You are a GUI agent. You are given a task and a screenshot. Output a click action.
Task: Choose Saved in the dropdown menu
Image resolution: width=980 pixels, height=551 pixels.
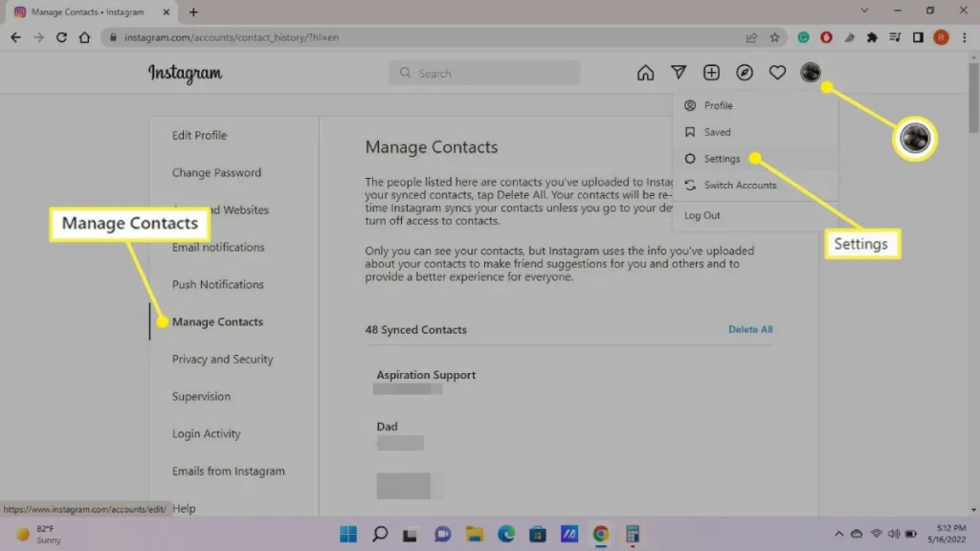[x=717, y=132]
